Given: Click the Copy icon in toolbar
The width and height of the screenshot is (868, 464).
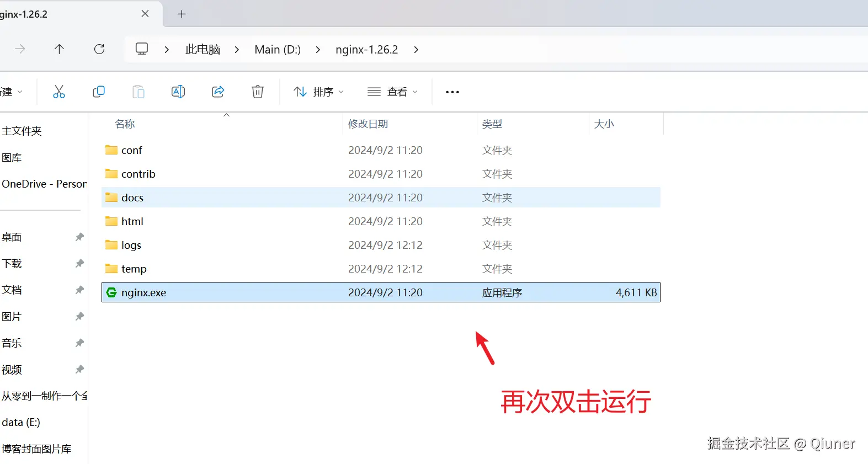Looking at the screenshot, I should 99,92.
